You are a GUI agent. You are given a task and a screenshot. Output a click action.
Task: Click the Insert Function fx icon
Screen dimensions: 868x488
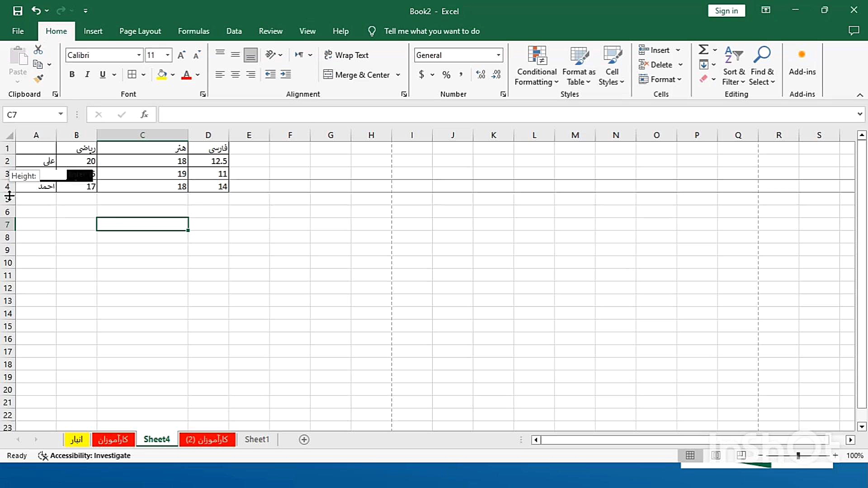click(144, 115)
